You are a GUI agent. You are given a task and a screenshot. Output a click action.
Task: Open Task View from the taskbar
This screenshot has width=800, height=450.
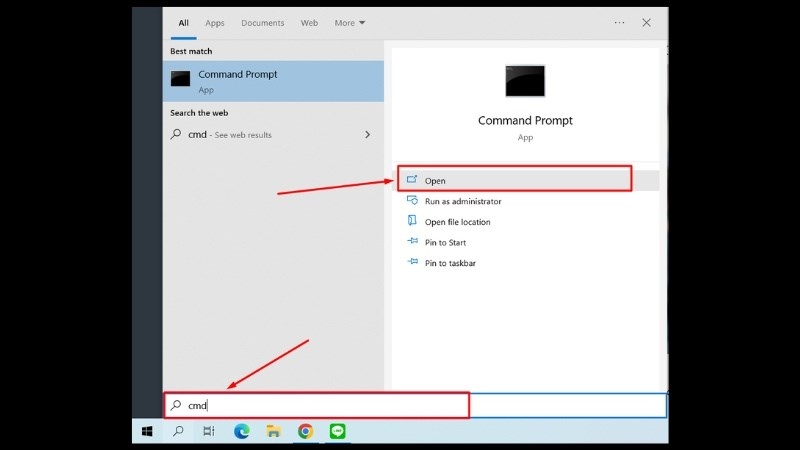(209, 432)
